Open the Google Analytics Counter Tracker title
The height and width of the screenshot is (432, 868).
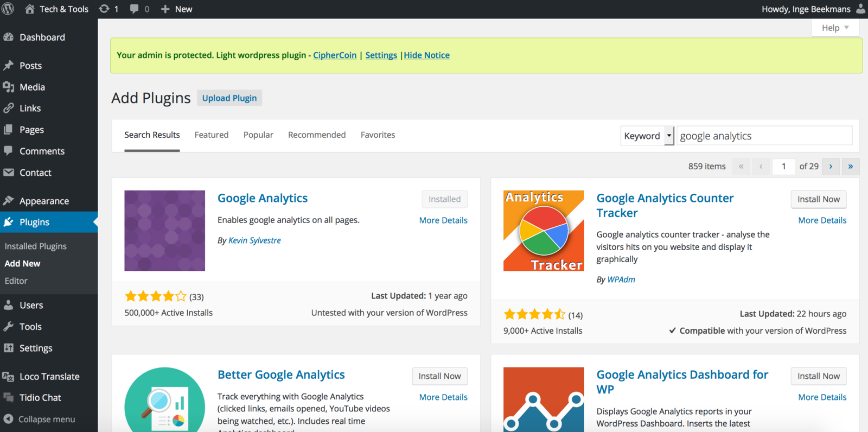665,205
